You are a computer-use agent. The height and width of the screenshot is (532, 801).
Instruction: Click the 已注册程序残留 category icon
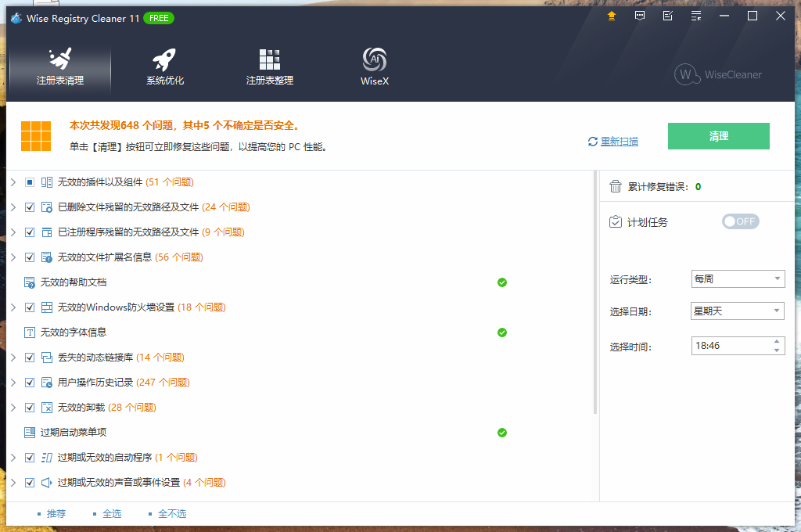tap(46, 232)
